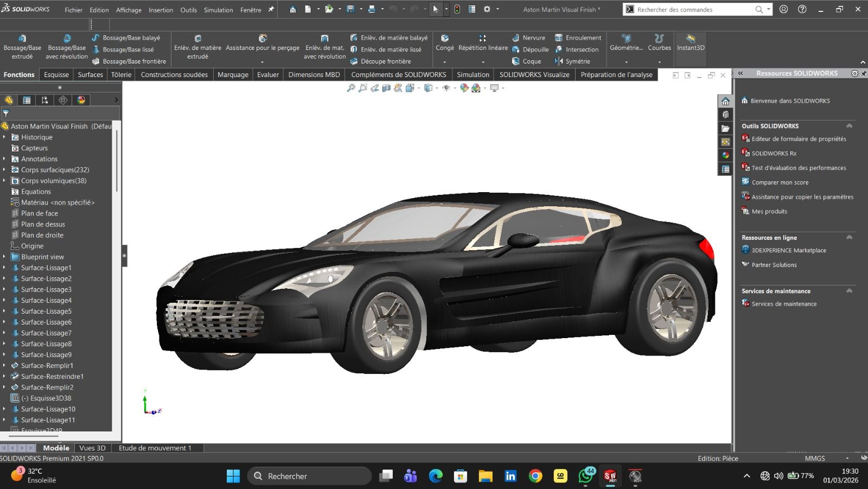868x489 pixels.
Task: Pin the SOLIDWORKS menu bar
Action: pyautogui.click(x=271, y=9)
